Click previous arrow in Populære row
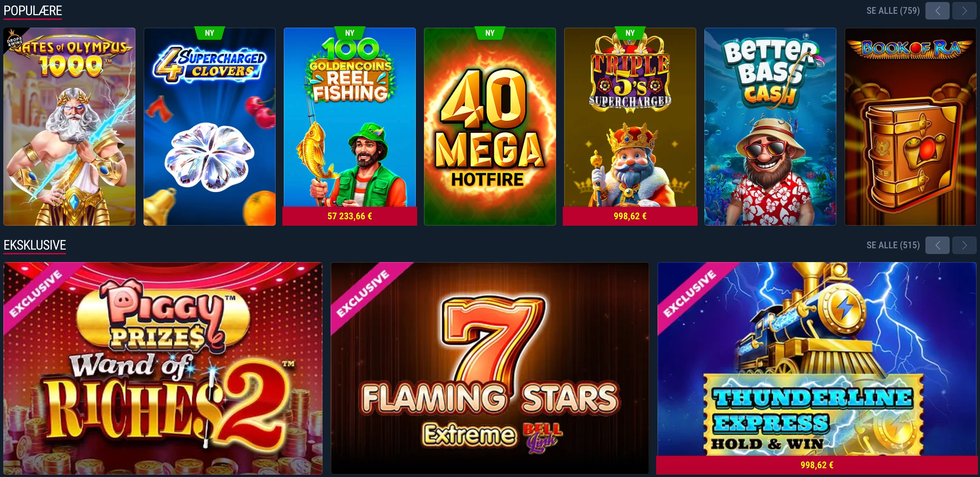980x477 pixels. 938,11
